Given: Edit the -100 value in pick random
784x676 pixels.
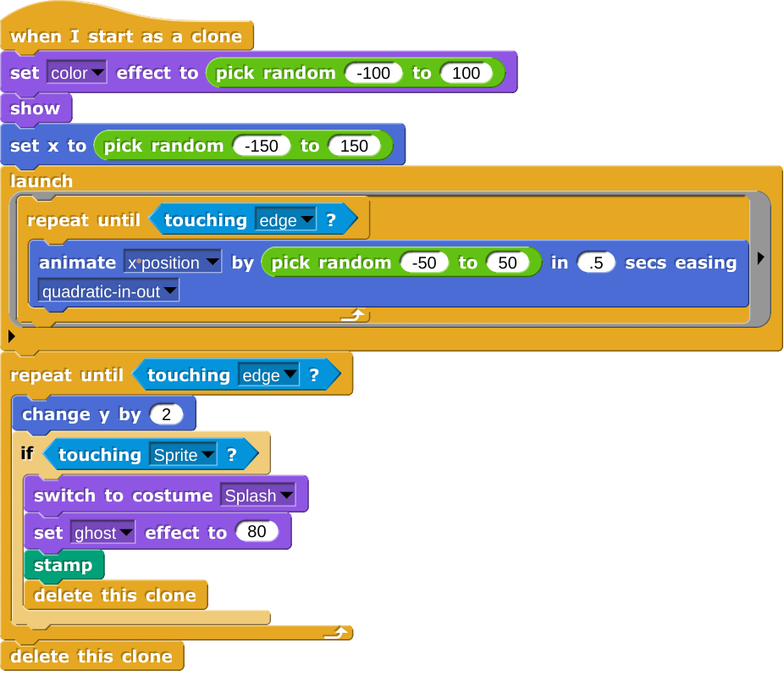Looking at the screenshot, I should pyautogui.click(x=374, y=73).
